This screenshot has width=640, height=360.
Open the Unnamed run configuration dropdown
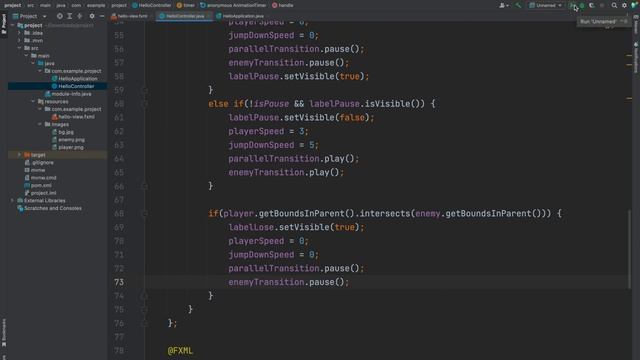(545, 5)
